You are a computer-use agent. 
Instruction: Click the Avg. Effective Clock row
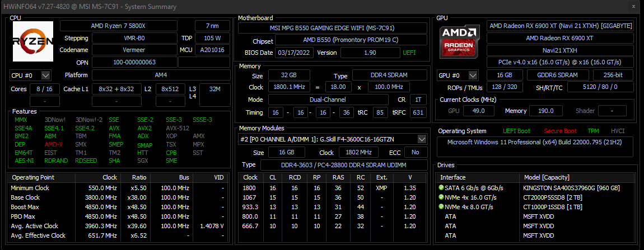point(118,235)
